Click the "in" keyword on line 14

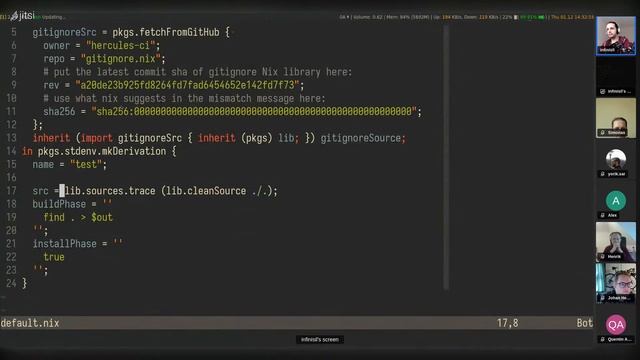coord(27,151)
